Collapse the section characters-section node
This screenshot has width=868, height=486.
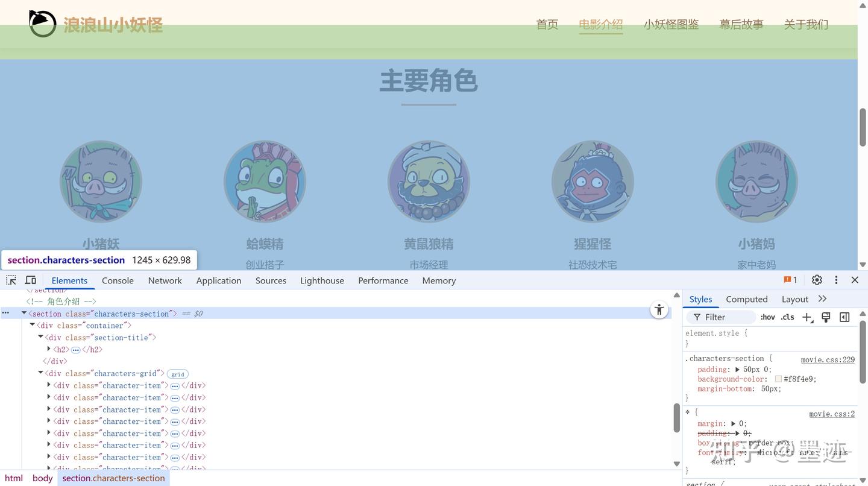point(24,314)
